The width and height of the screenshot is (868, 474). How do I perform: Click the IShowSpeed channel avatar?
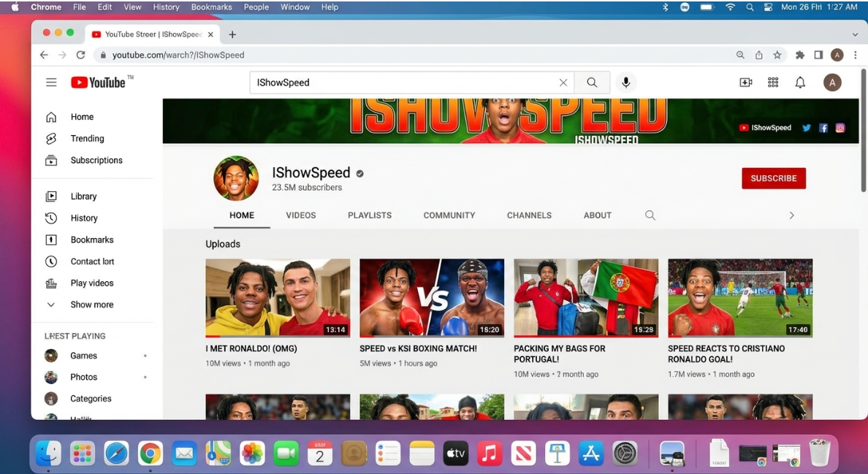(236, 178)
